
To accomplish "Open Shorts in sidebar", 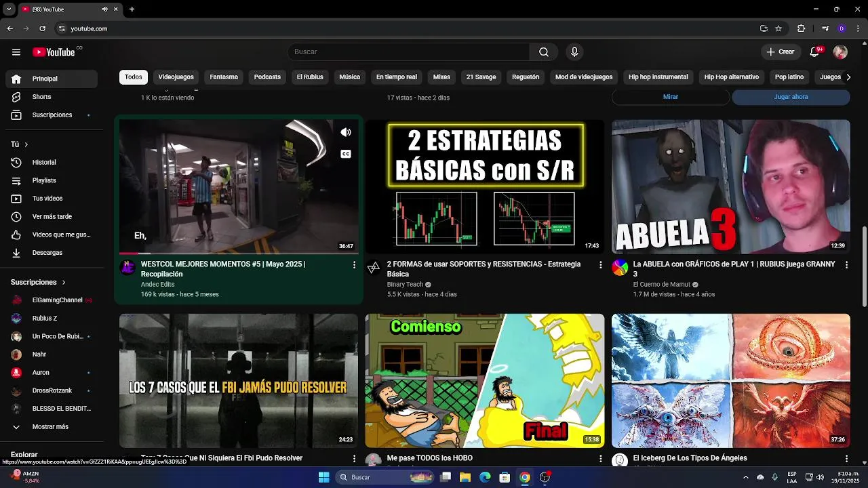I will tap(52, 97).
